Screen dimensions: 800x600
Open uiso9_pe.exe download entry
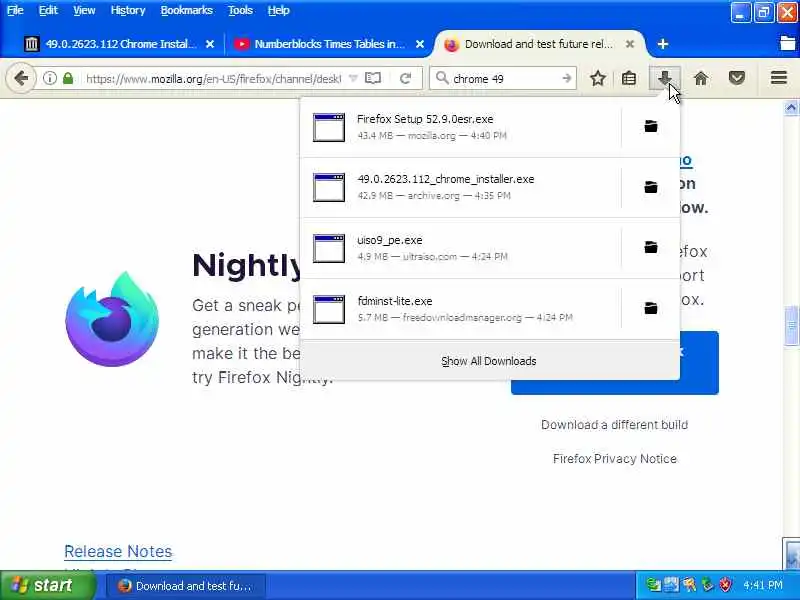461,248
